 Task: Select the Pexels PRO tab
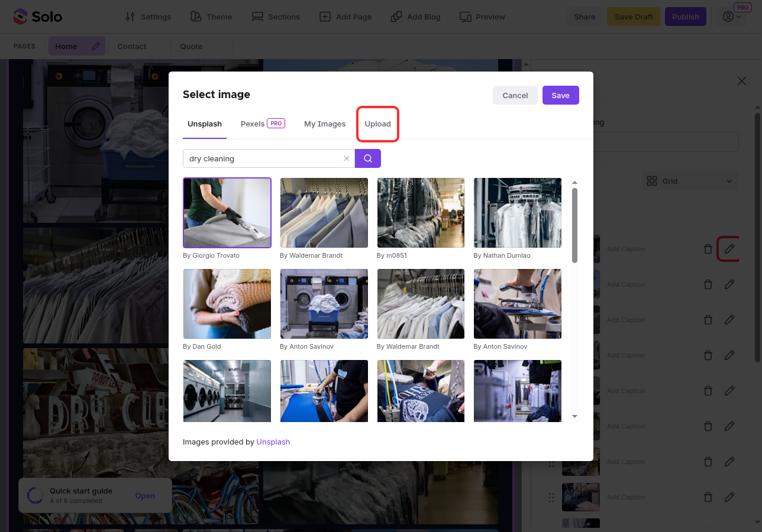click(263, 124)
